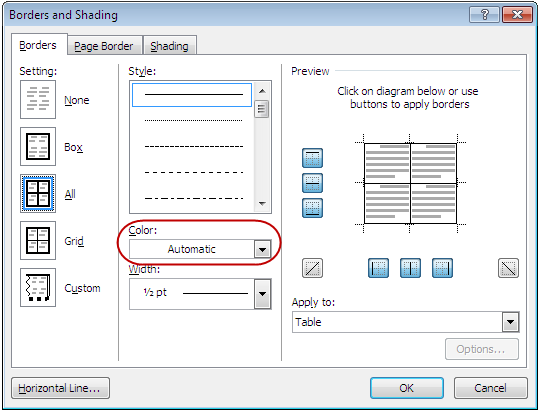Apply the diagonal up border

pyautogui.click(x=312, y=268)
